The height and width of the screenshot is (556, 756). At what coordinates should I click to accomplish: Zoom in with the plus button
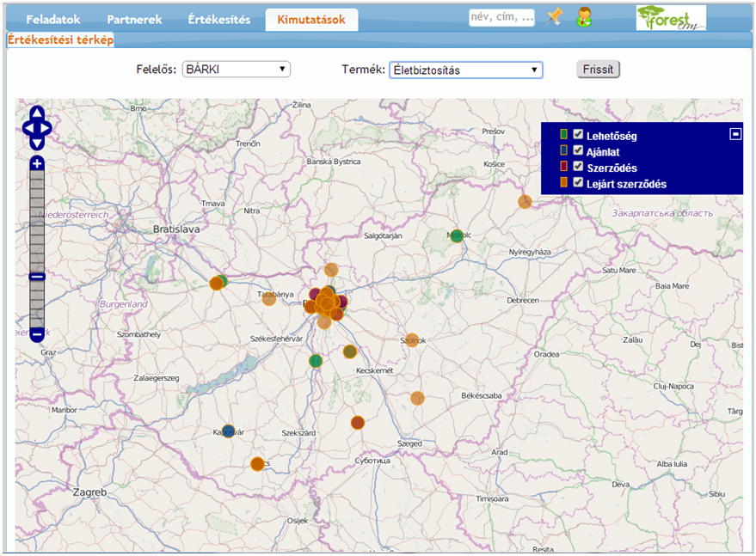[37, 163]
